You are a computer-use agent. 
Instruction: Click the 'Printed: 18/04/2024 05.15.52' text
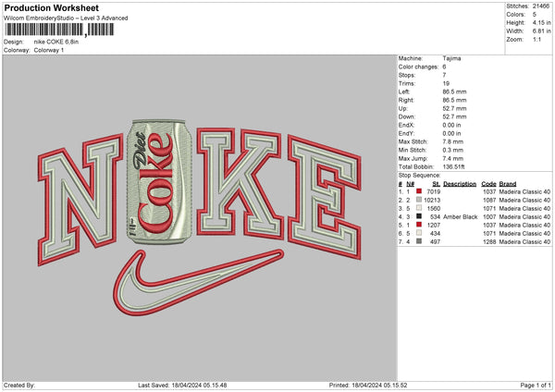coord(368,385)
